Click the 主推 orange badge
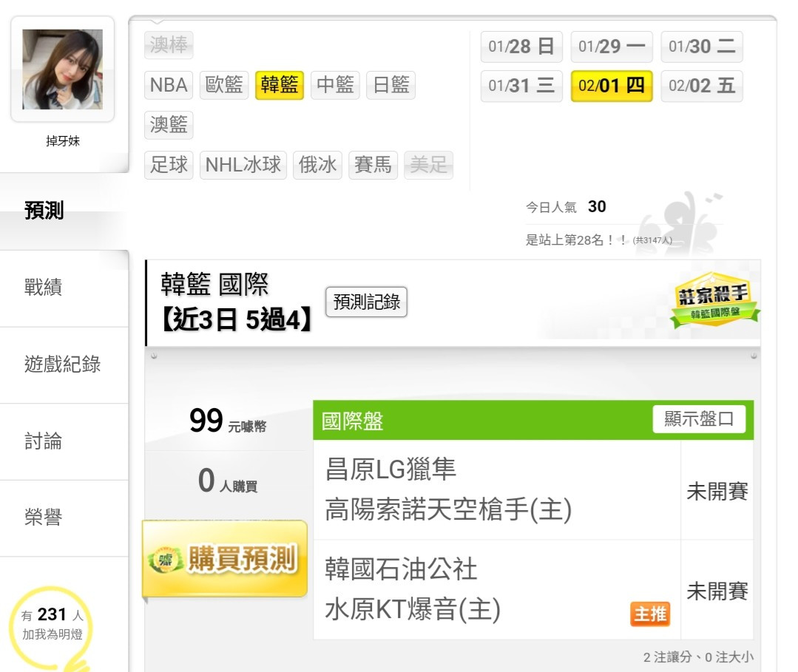798x672 pixels. click(x=650, y=614)
